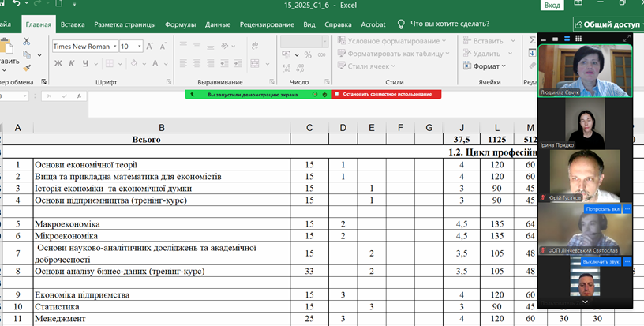Click the Выключить звук button
Viewport: 644px width, 326px height.
coord(601,261)
